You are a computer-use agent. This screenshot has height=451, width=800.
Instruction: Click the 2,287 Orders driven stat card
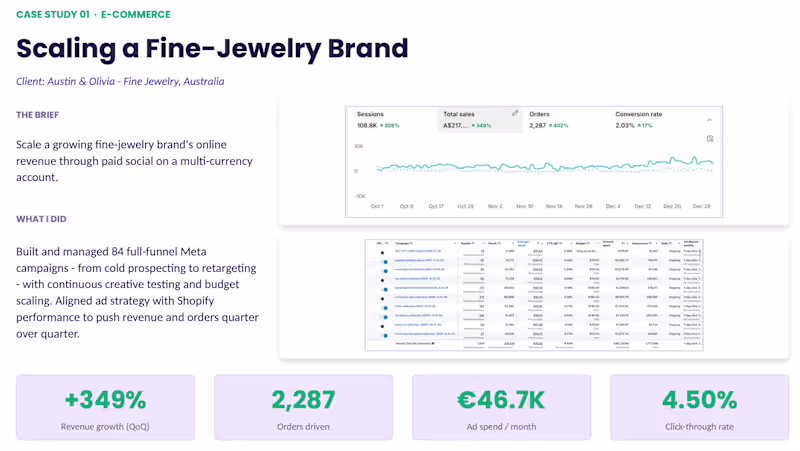click(x=304, y=407)
